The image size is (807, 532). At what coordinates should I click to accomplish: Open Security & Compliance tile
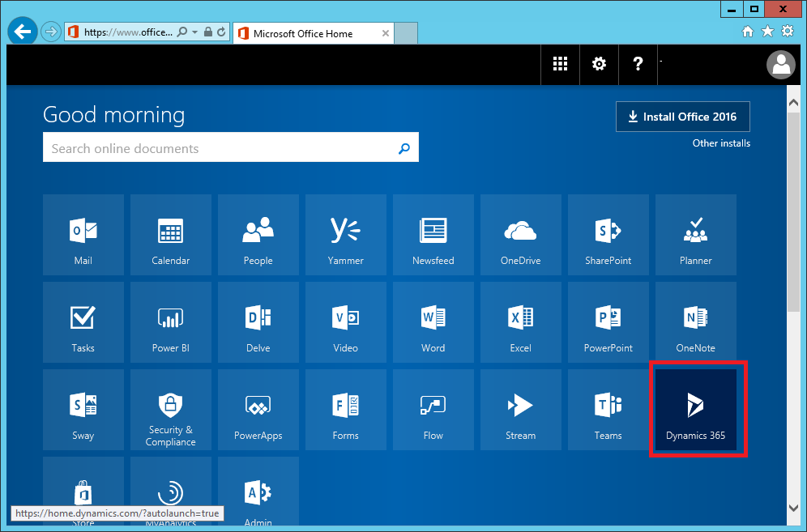(x=171, y=410)
